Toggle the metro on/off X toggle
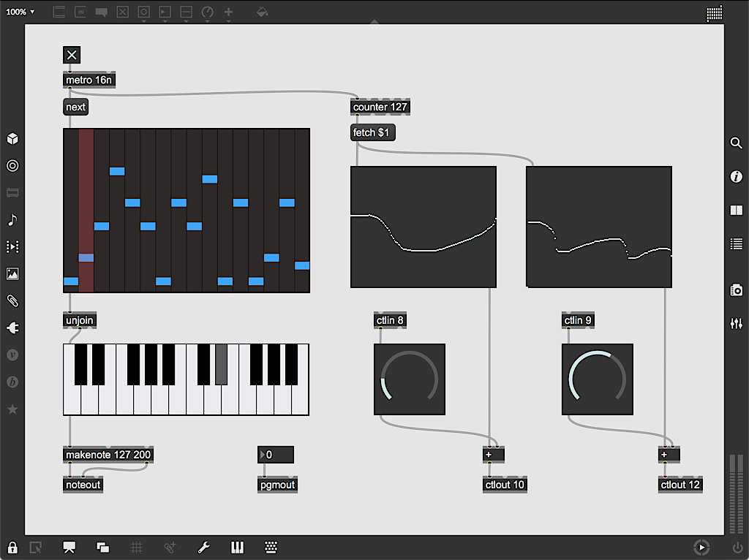749x560 pixels. tap(72, 55)
